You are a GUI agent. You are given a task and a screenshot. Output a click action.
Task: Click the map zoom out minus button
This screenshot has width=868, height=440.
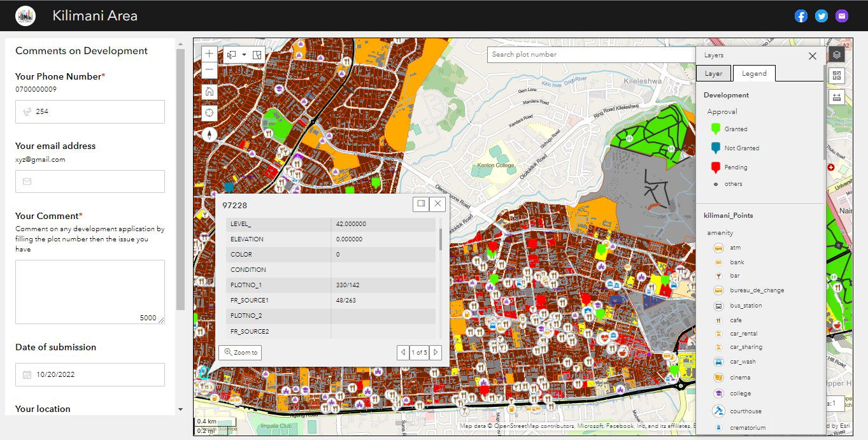point(210,70)
